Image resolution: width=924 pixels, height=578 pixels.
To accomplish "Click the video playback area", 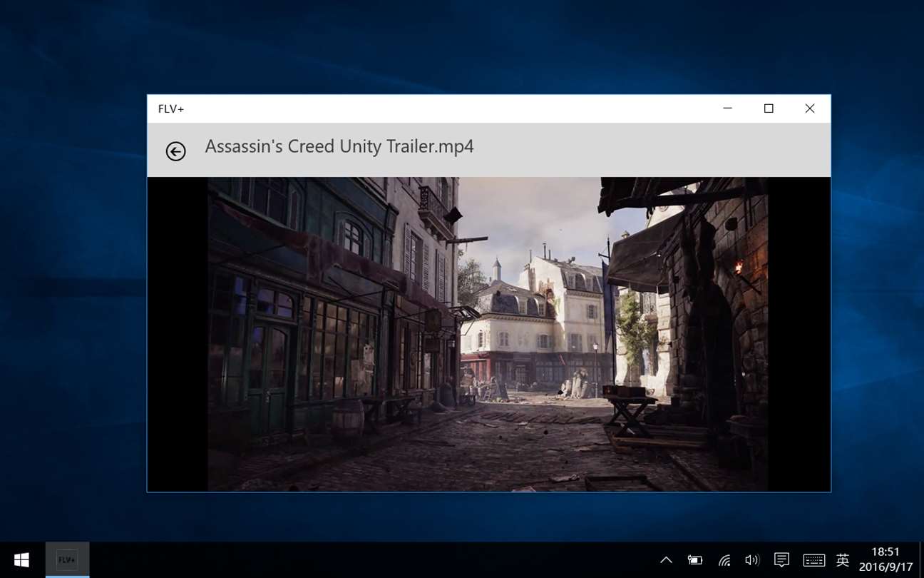I will click(488, 334).
